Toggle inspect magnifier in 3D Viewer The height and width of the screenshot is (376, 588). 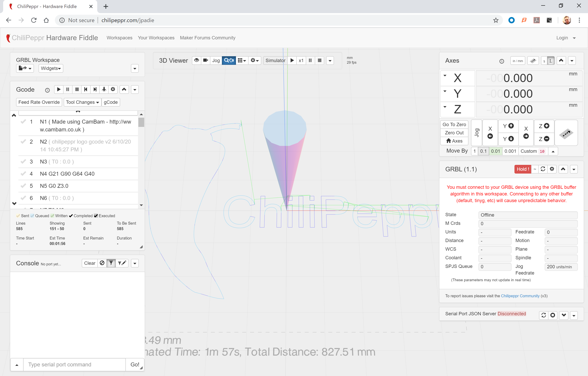click(229, 60)
